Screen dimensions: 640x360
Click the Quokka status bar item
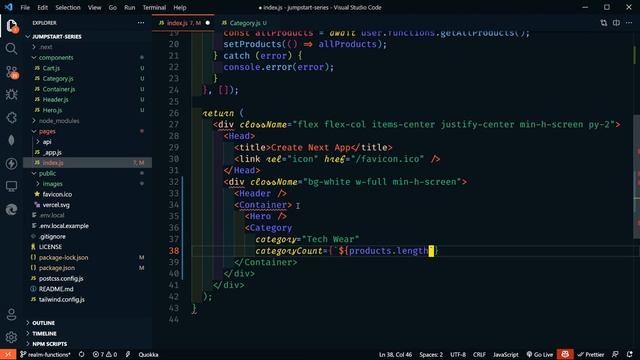[x=148, y=354]
